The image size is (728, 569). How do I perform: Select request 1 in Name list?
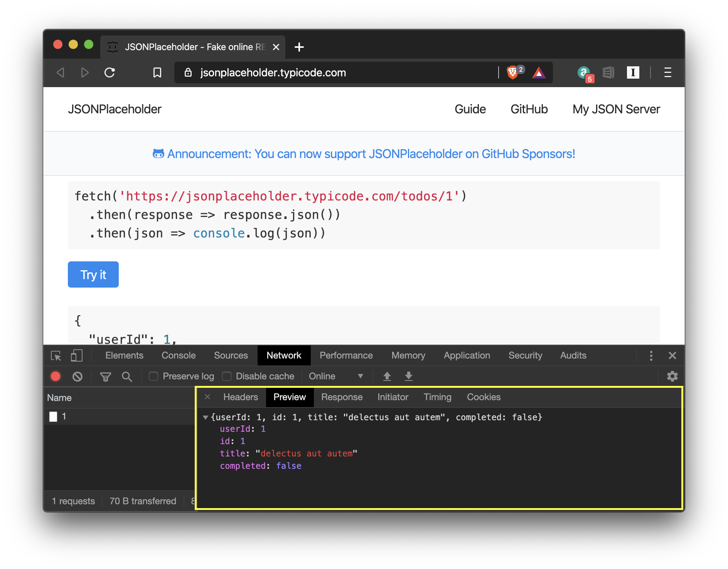[64, 416]
